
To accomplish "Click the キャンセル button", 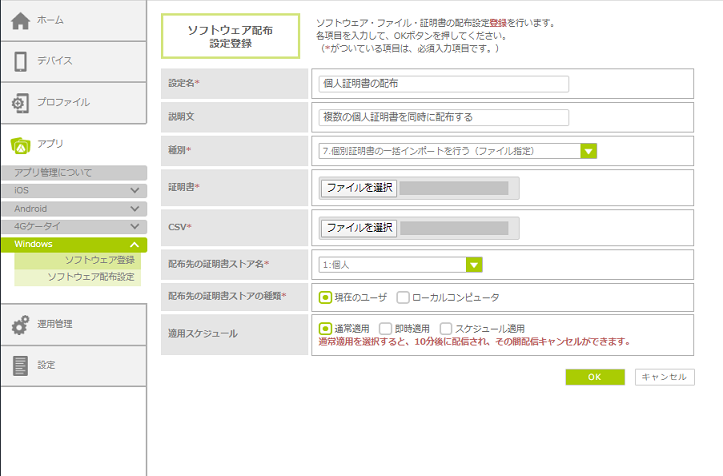I will [663, 377].
